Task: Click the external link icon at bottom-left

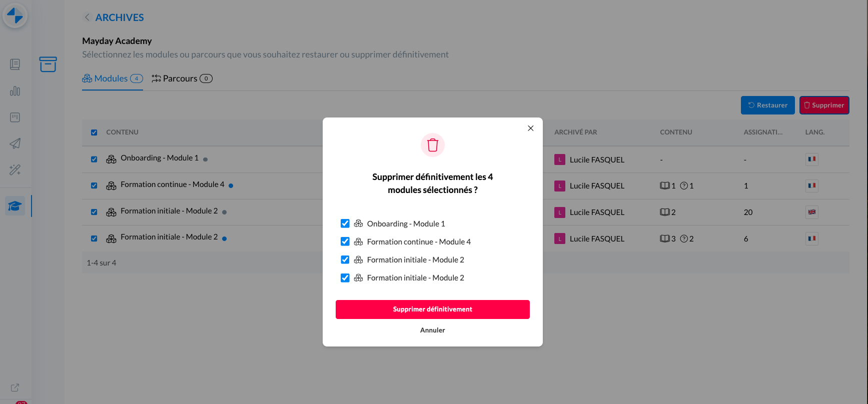Action: (15, 387)
